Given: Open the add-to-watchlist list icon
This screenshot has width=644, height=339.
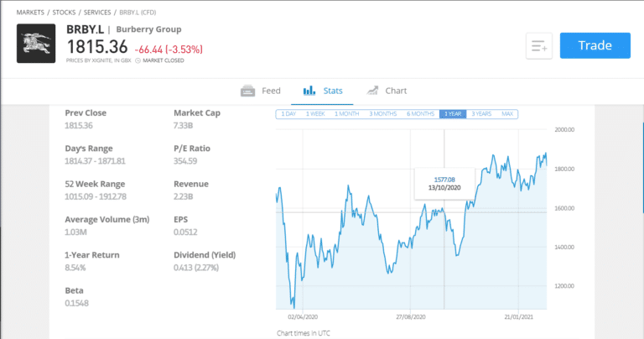Looking at the screenshot, I should tap(539, 45).
